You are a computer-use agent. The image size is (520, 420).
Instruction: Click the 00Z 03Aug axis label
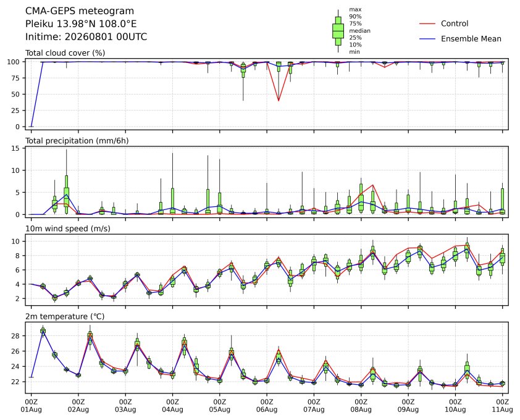pyautogui.click(x=125, y=405)
